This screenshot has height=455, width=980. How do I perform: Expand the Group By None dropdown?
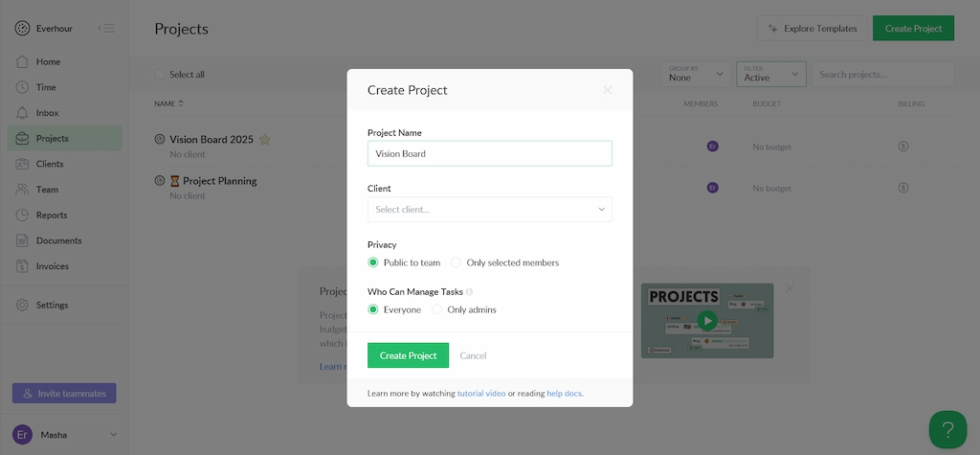(x=696, y=74)
